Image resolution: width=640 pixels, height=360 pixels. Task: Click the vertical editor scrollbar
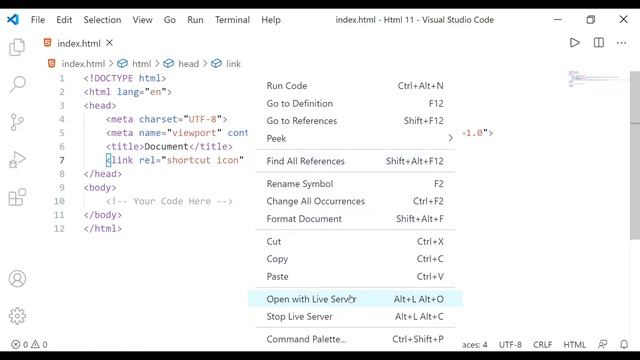(635, 155)
